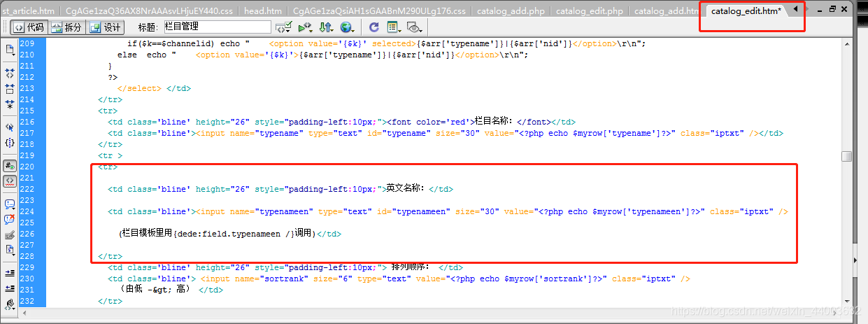Switch to catalog_add.php tab
The height and width of the screenshot is (324, 868).
point(511,10)
